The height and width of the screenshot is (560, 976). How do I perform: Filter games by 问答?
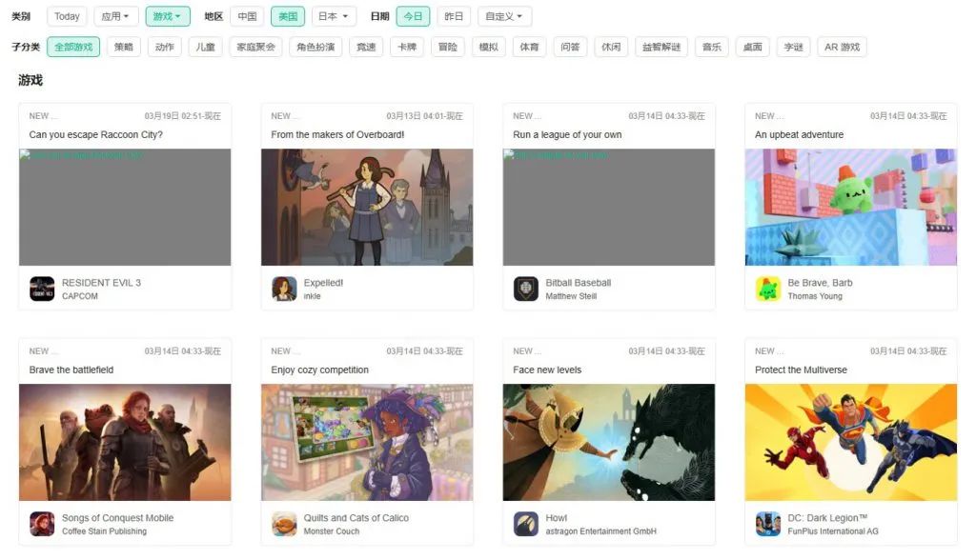(570, 47)
